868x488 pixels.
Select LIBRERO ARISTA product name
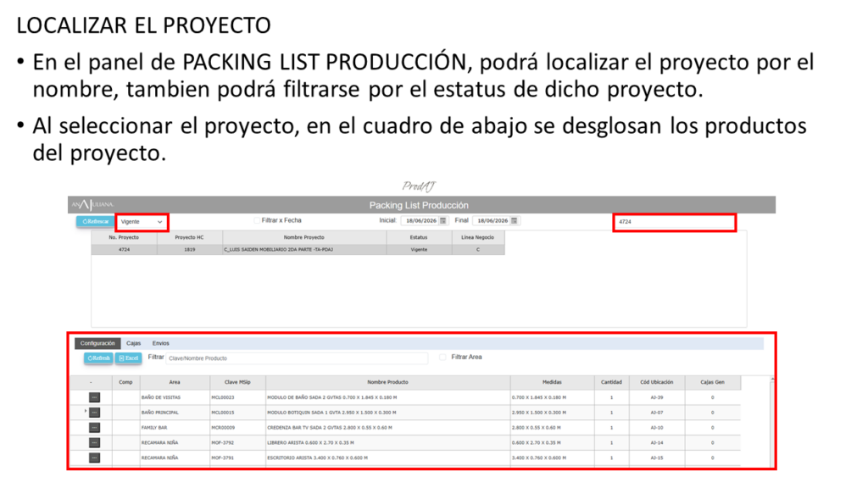[x=310, y=442]
